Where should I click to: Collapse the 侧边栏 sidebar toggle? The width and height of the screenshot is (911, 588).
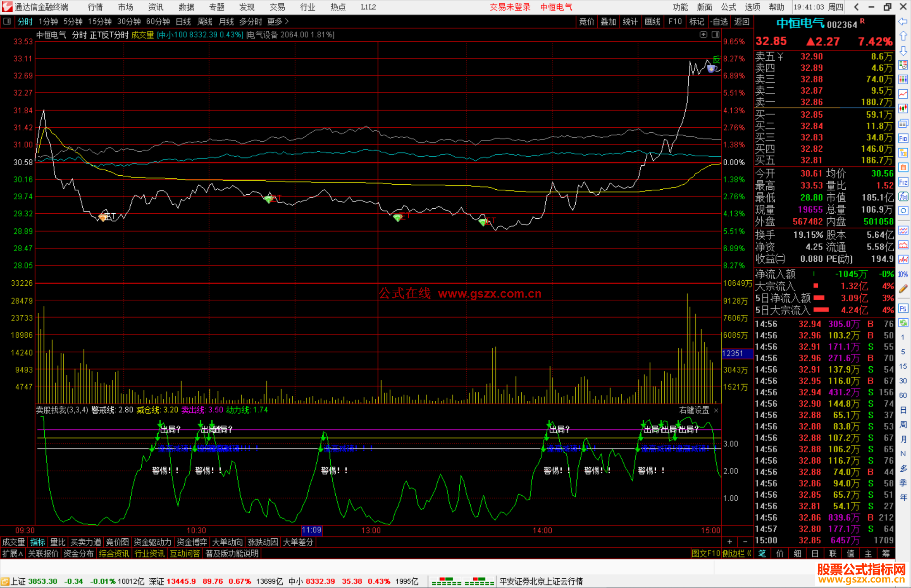tap(737, 553)
